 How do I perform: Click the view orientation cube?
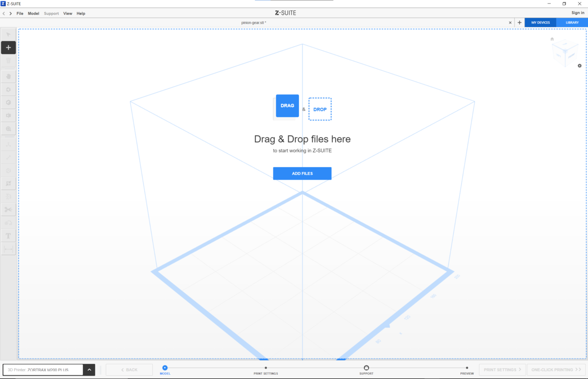pos(564,54)
